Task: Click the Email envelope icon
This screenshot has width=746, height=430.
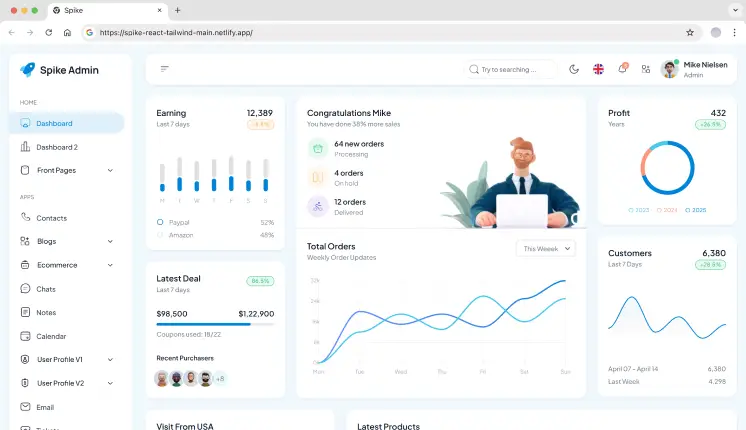Action: coord(25,407)
